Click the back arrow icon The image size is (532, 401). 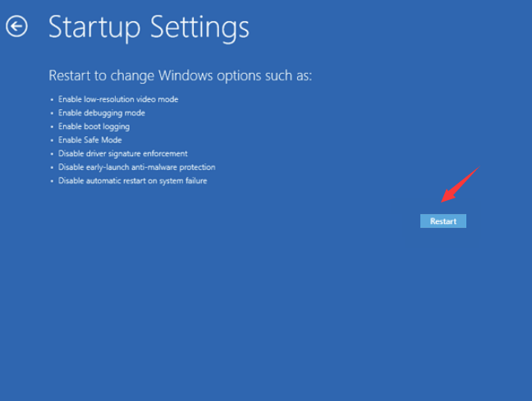click(x=16, y=27)
